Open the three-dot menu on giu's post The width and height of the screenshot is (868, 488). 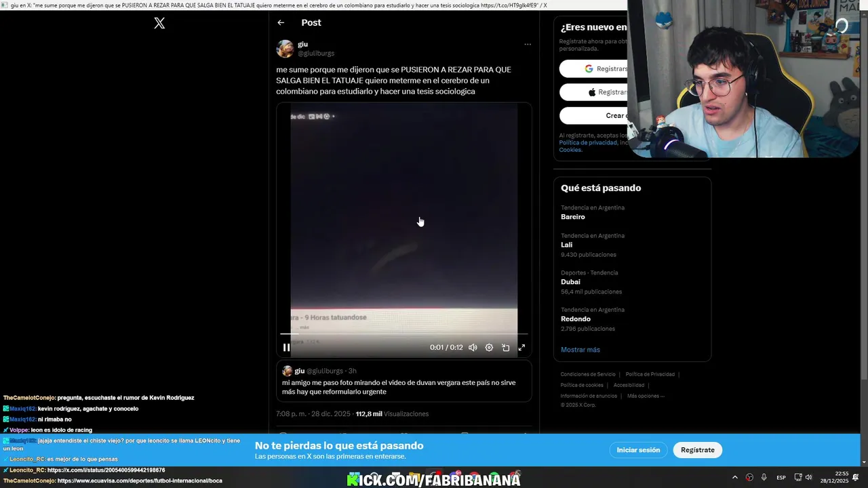point(528,45)
